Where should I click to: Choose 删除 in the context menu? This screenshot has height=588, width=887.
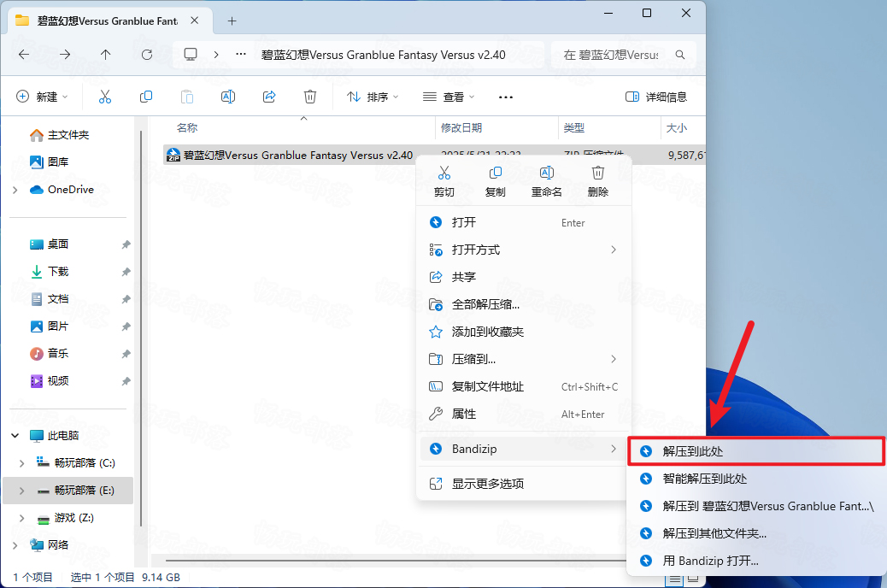(598, 182)
